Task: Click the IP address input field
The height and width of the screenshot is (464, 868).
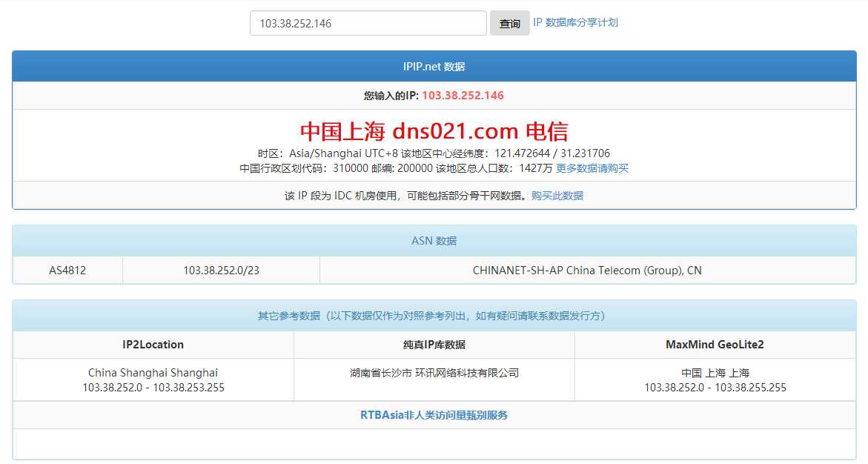Action: (x=368, y=23)
